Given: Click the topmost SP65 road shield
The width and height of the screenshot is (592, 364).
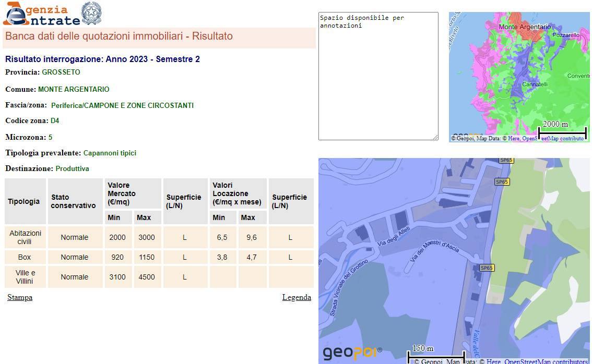Looking at the screenshot, I should [x=506, y=161].
